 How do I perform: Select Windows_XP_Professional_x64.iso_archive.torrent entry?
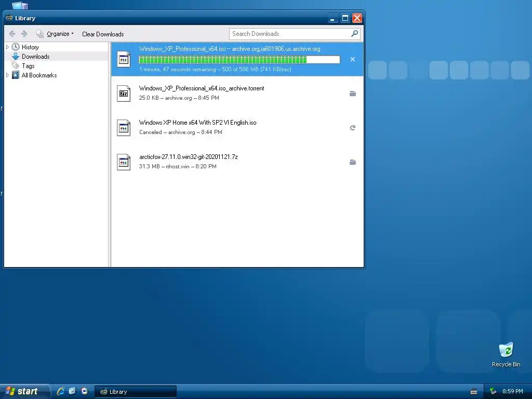point(237,94)
